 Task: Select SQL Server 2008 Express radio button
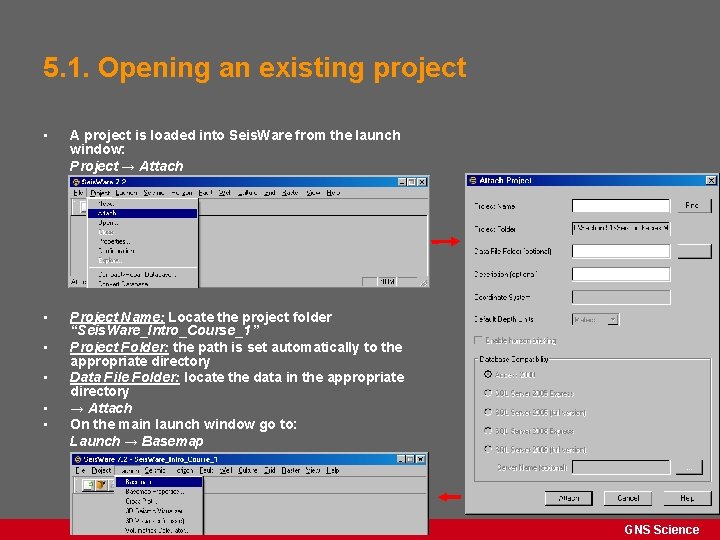click(488, 431)
